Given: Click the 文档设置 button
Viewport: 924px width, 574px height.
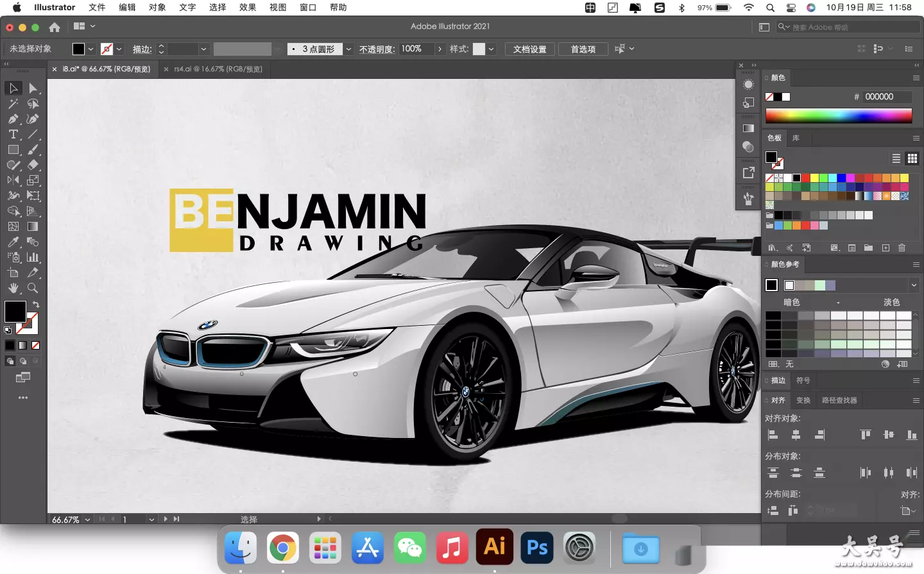Looking at the screenshot, I should [530, 49].
